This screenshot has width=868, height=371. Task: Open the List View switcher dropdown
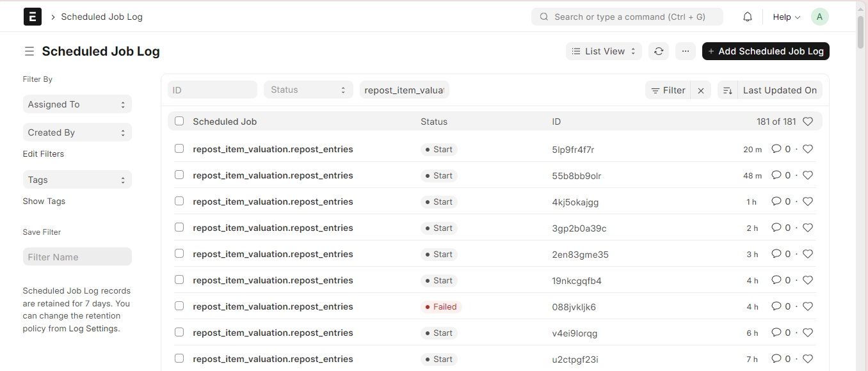click(604, 51)
